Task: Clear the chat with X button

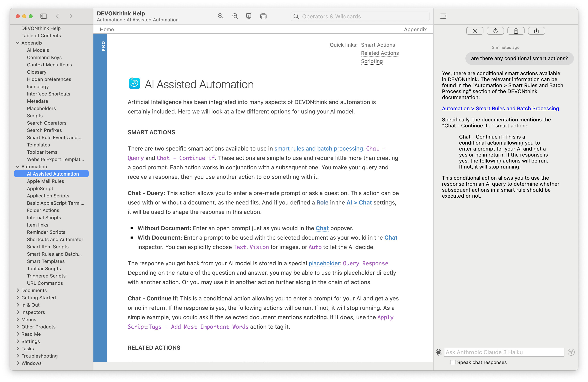Action: (x=475, y=31)
